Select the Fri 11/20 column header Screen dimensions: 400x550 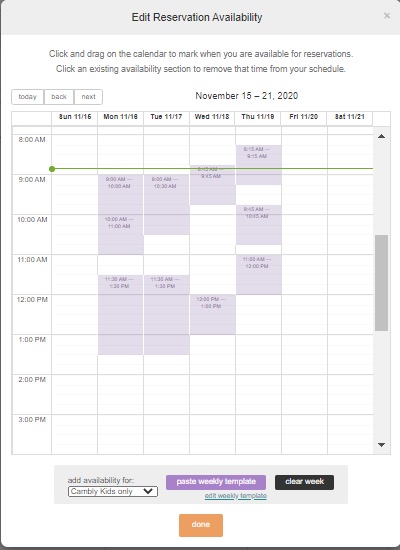click(304, 117)
